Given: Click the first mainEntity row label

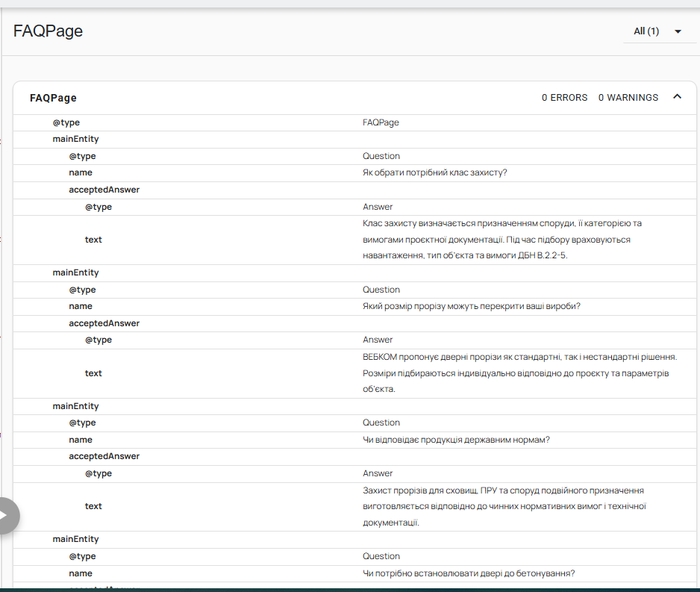Looking at the screenshot, I should tap(76, 139).
